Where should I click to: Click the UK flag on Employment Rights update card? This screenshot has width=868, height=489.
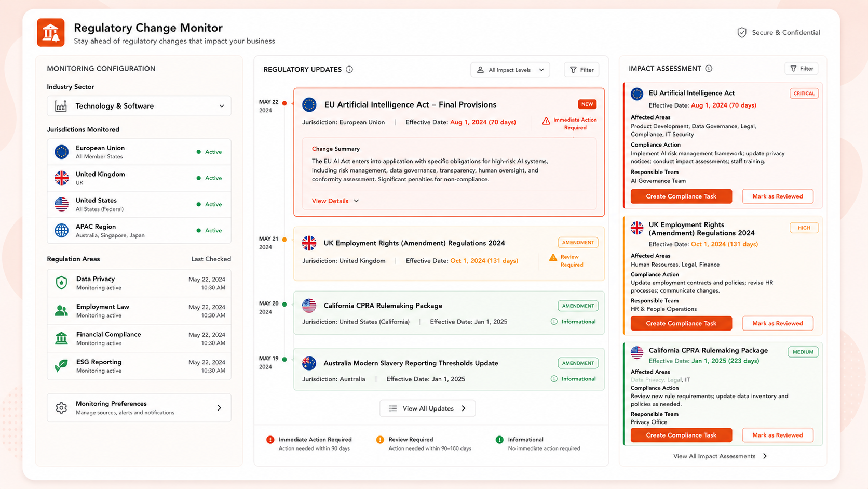click(309, 243)
